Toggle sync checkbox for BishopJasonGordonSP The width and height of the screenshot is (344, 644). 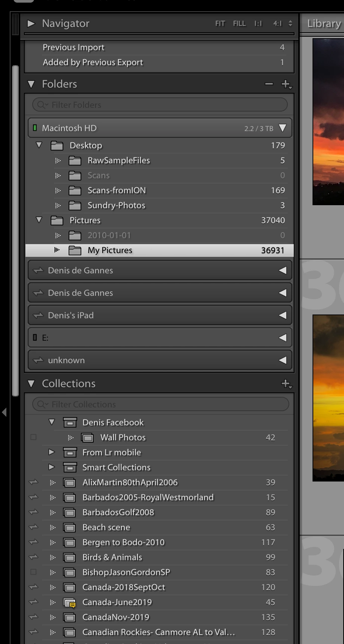33,572
